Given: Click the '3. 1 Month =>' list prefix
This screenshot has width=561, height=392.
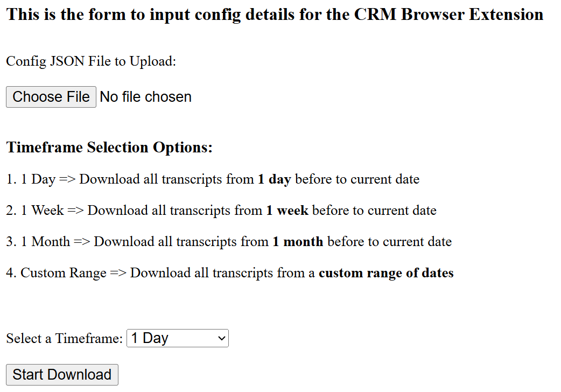Looking at the screenshot, I should (x=48, y=242).
